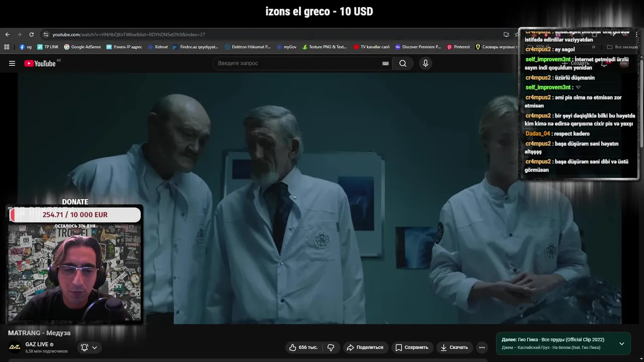Reload the page with the refresh icon
The height and width of the screenshot is (362, 644).
coord(31,35)
